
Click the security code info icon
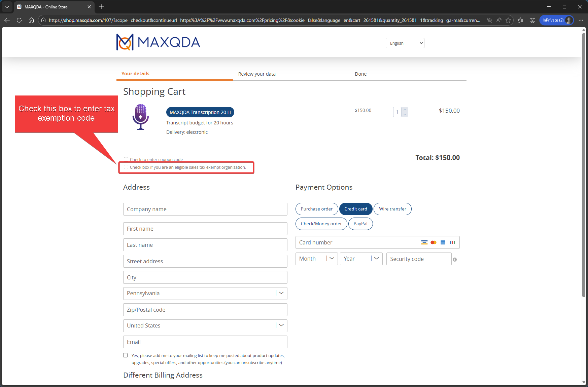455,260
